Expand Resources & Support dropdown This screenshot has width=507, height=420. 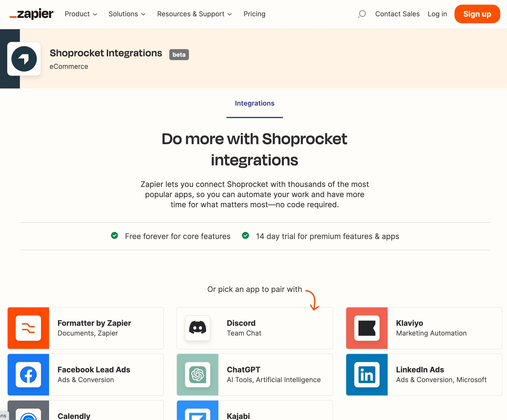tap(195, 14)
